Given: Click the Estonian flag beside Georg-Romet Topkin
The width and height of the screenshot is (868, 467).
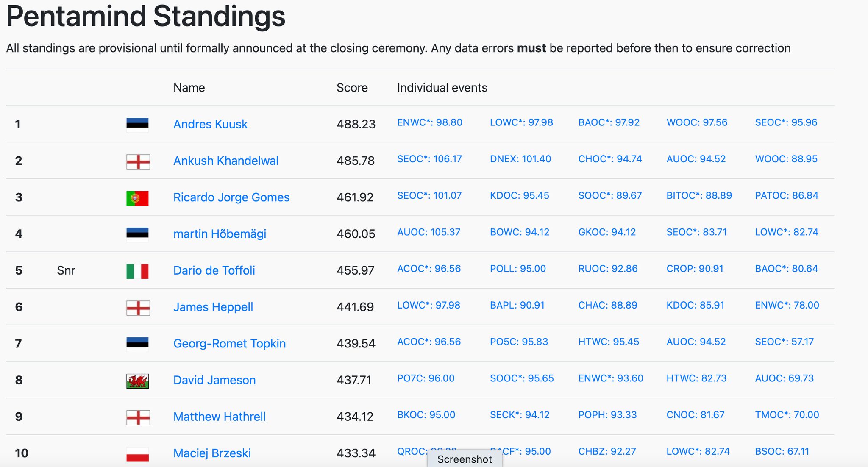Looking at the screenshot, I should point(137,344).
